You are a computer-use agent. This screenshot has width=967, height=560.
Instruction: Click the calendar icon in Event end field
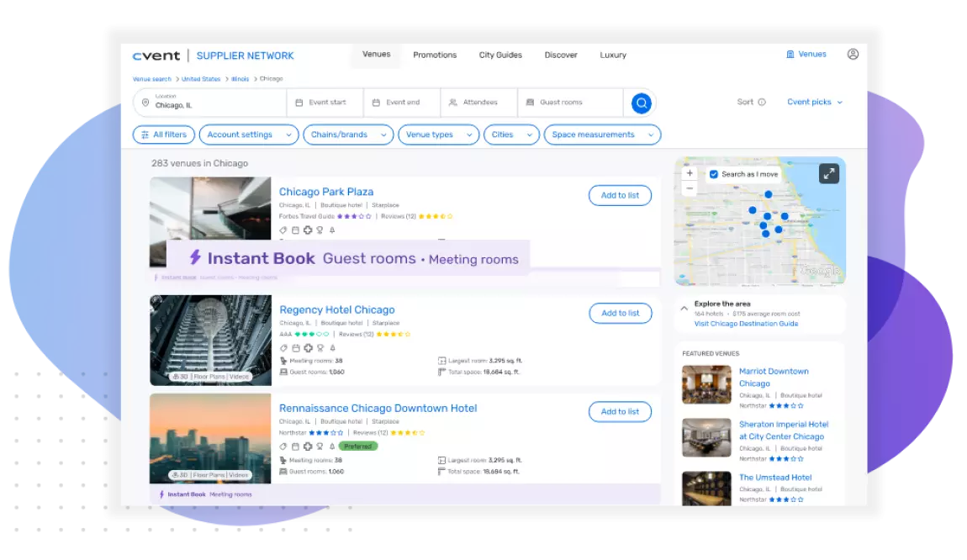(376, 103)
